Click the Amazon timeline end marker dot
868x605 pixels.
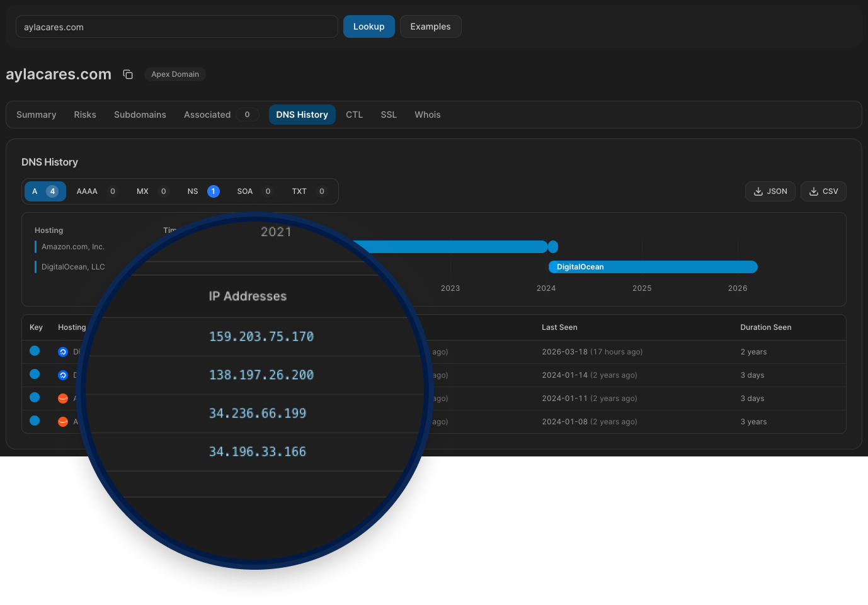[553, 247]
